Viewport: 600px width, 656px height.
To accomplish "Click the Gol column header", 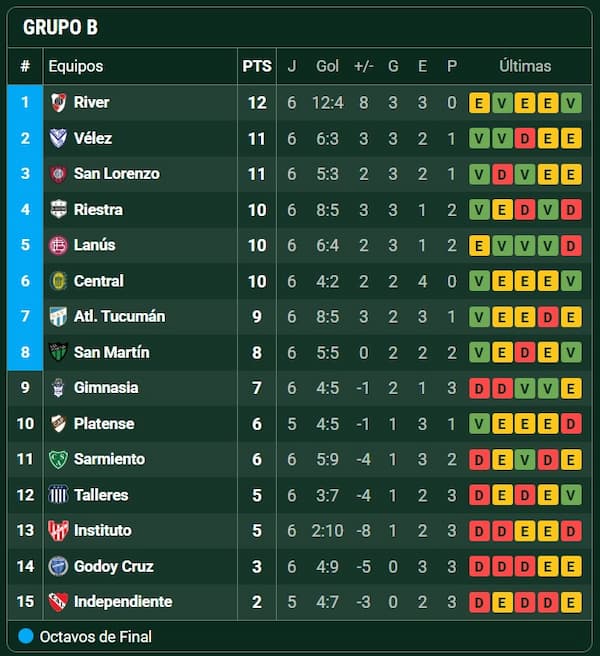I will pyautogui.click(x=327, y=66).
